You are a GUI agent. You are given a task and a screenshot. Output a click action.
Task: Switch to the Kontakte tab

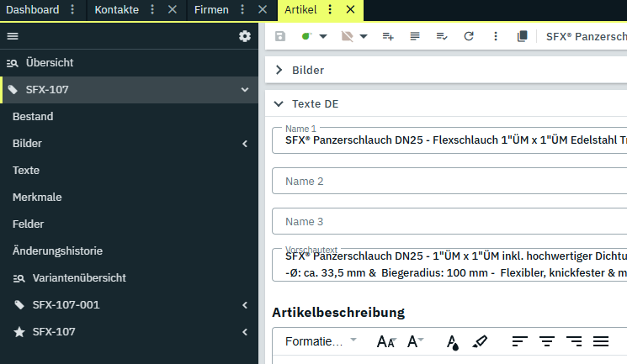[x=116, y=10]
